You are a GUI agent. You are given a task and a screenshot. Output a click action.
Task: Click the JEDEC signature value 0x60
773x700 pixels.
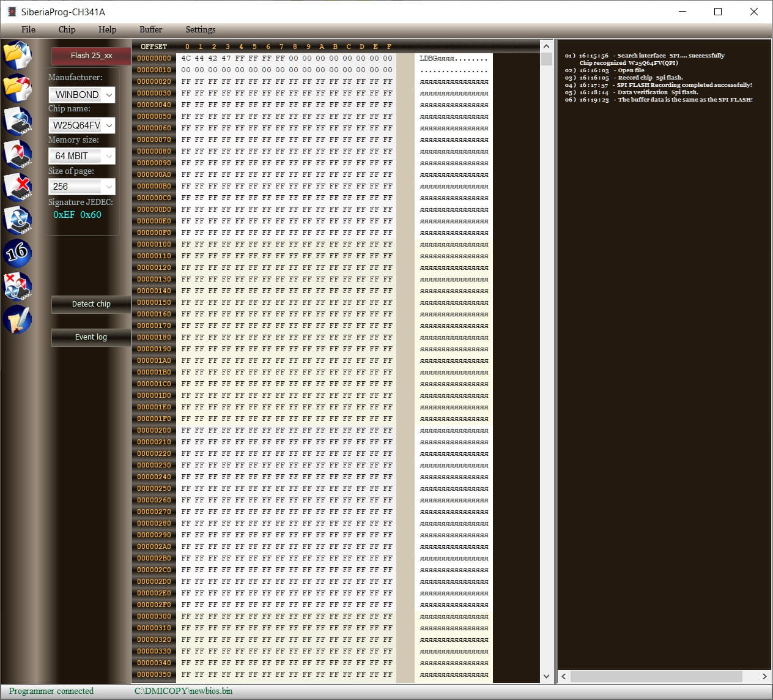pos(91,215)
